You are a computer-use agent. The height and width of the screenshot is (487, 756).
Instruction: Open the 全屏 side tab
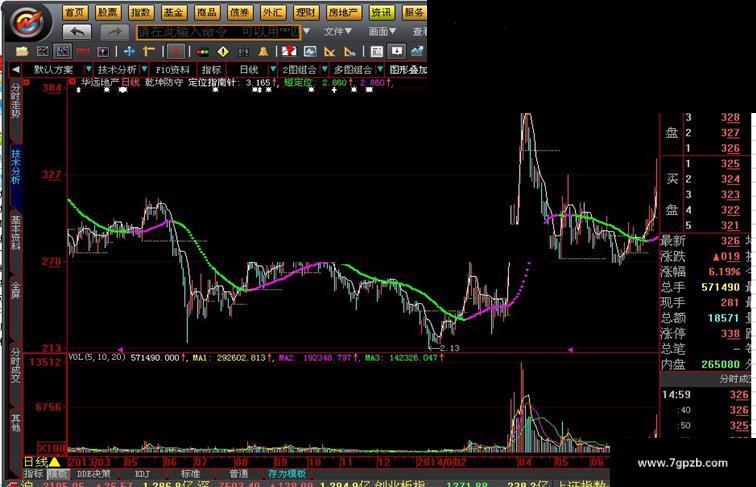[16, 292]
